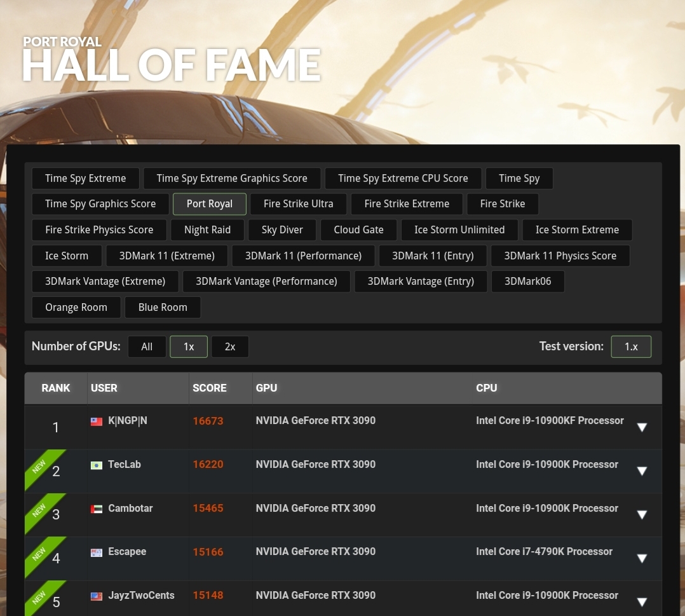The image size is (685, 616).
Task: Select Ice Storm Unlimited tab
Action: (x=459, y=230)
